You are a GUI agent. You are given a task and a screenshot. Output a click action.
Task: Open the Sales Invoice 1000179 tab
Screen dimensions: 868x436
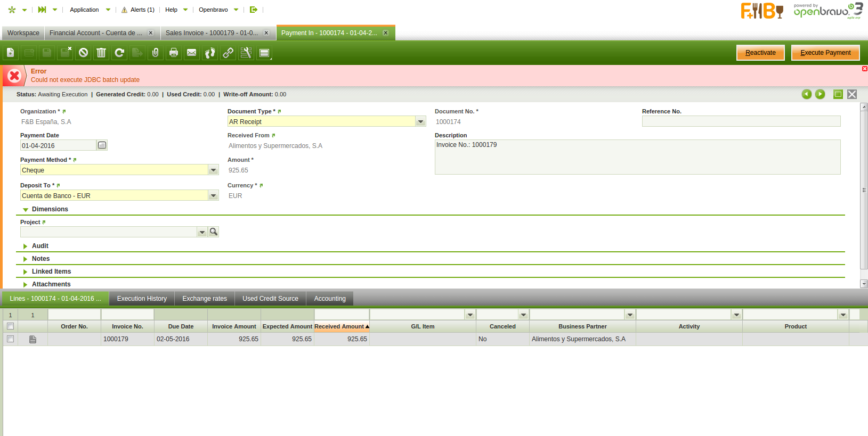pos(212,33)
